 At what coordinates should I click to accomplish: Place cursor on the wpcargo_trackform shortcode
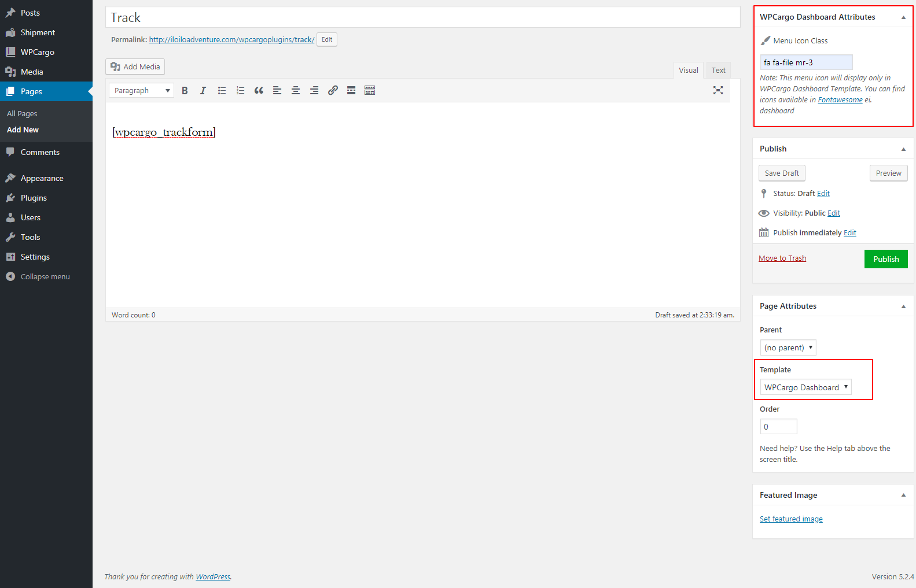pyautogui.click(x=164, y=132)
